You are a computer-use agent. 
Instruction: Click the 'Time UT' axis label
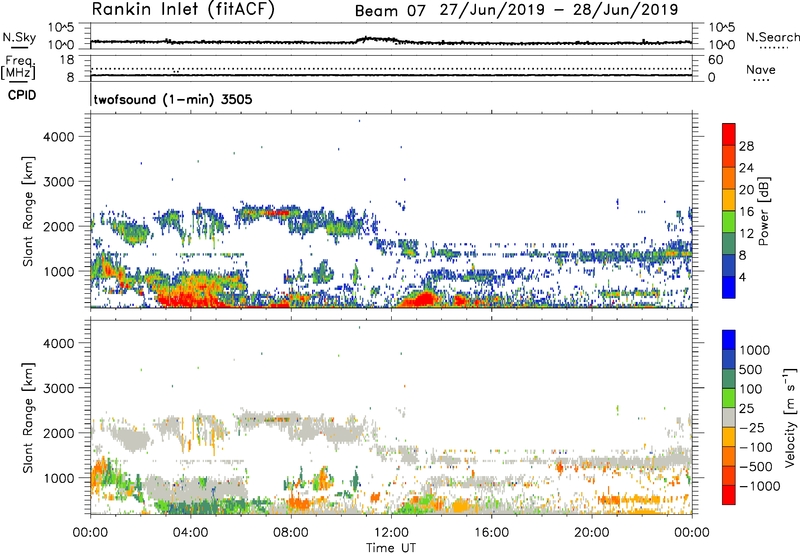click(x=391, y=548)
